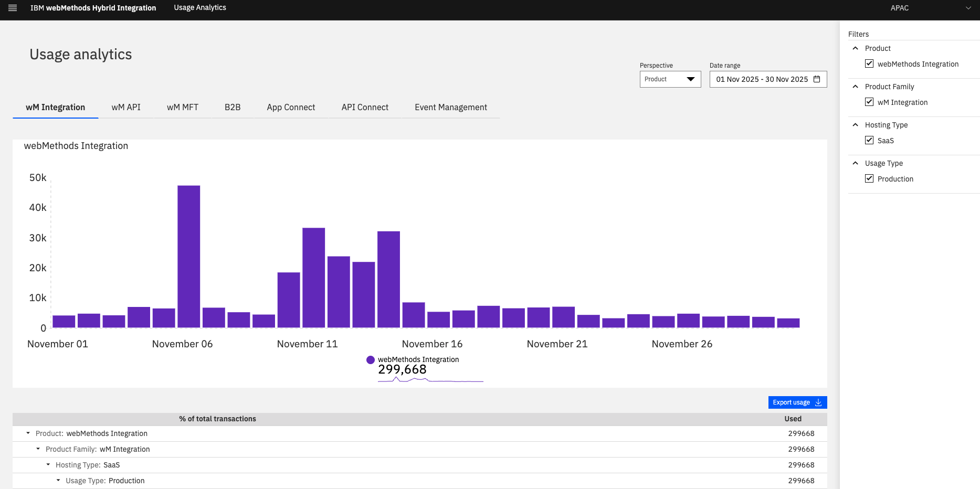The height and width of the screenshot is (489, 980).
Task: Open the Perspective dropdown
Action: coord(670,79)
